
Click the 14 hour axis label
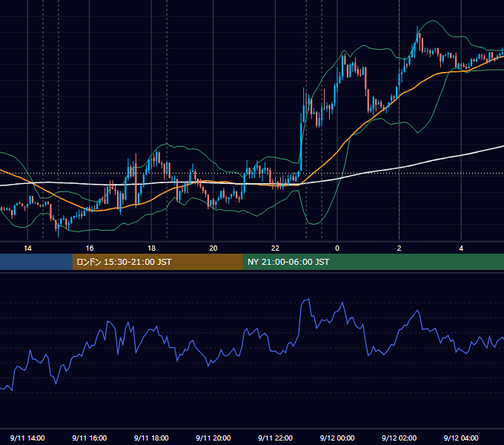[x=27, y=248]
